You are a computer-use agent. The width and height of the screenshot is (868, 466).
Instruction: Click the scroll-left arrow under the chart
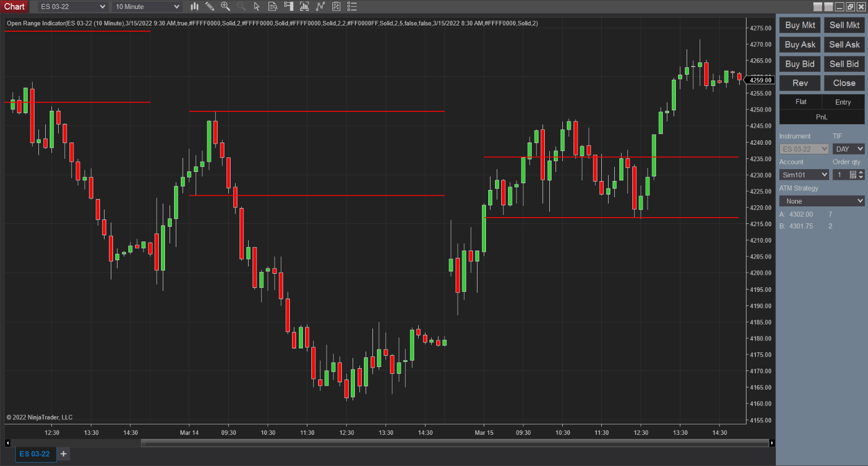[7, 443]
